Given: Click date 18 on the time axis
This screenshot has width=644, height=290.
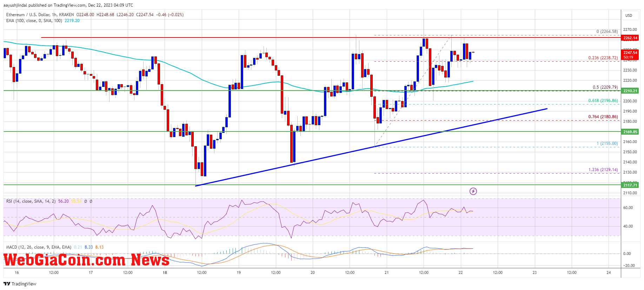Looking at the screenshot, I should [x=165, y=272].
